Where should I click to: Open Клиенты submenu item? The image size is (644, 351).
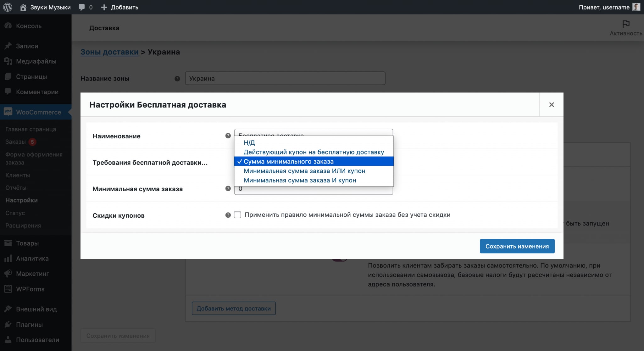point(18,175)
